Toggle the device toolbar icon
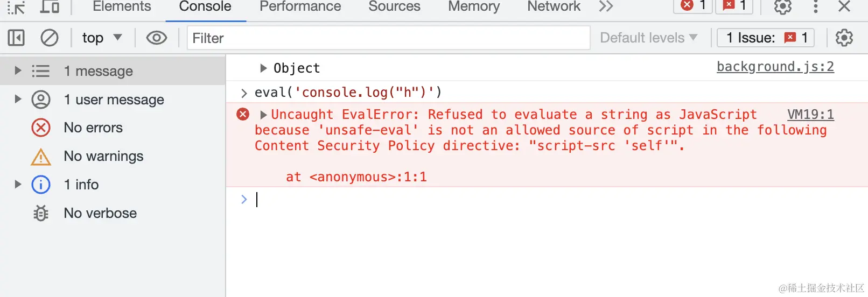This screenshot has height=297, width=868. 50,6
